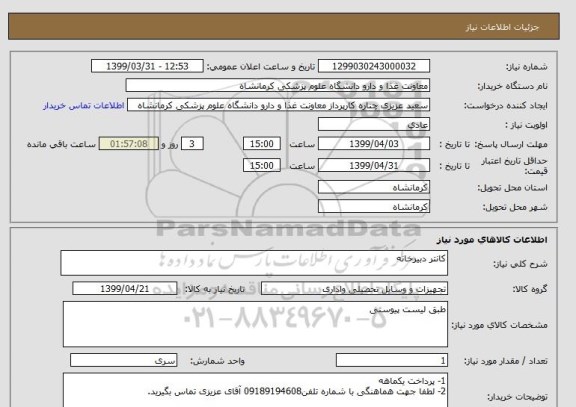Click the priority field showing عادی

tap(374, 125)
